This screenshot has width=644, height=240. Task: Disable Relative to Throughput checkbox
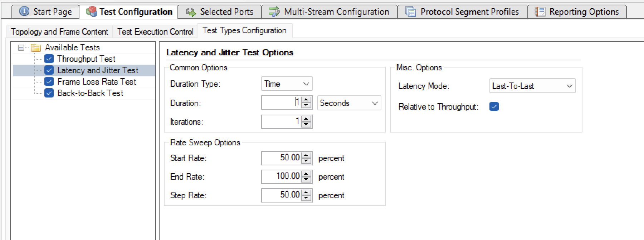pos(494,106)
